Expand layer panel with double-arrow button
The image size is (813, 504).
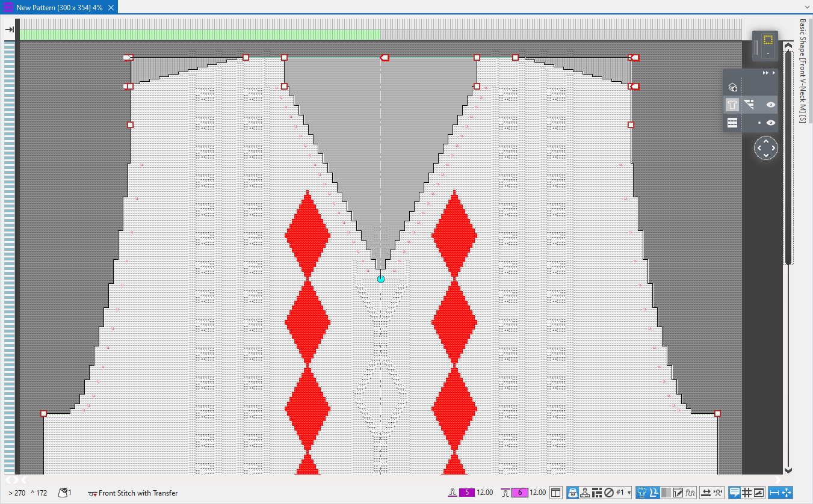point(765,73)
